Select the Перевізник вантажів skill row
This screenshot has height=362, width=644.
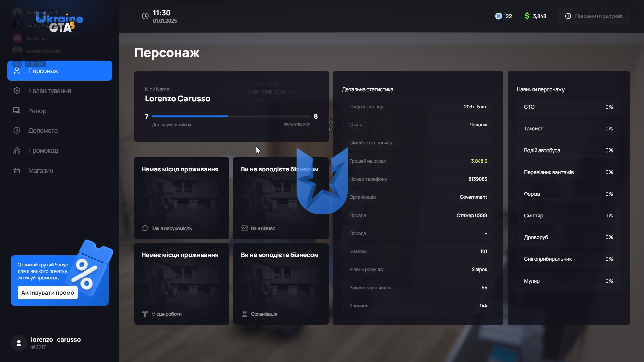[x=569, y=172]
